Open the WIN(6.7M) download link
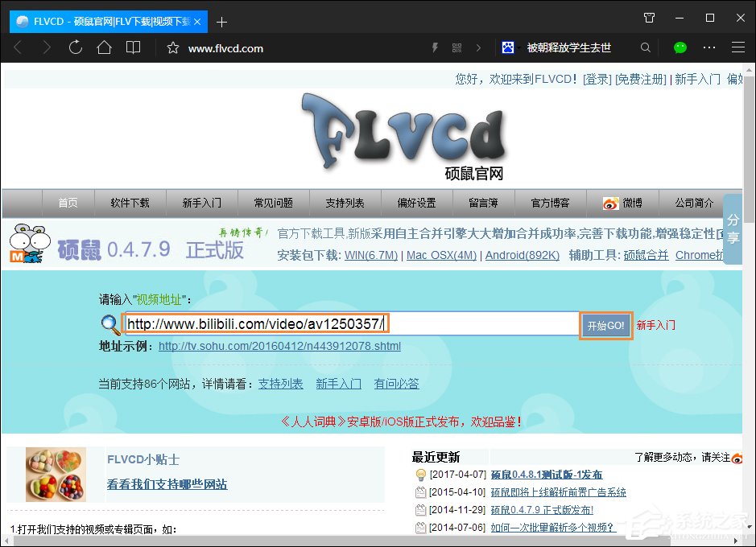The image size is (756, 547). pyautogui.click(x=370, y=255)
